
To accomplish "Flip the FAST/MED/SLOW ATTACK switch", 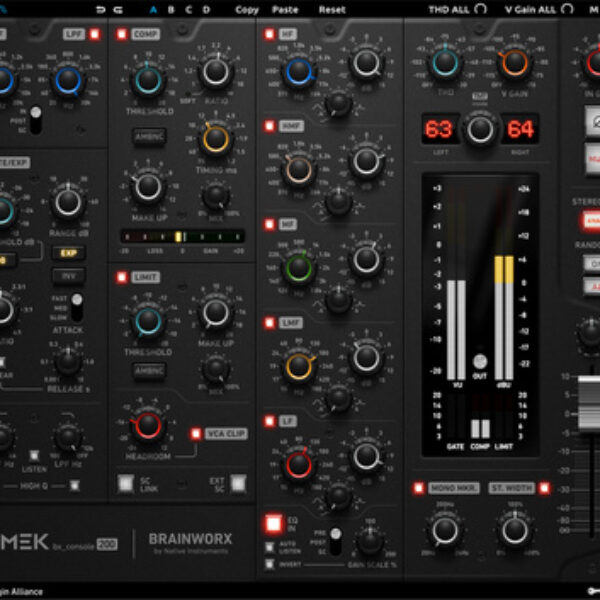I will [77, 307].
